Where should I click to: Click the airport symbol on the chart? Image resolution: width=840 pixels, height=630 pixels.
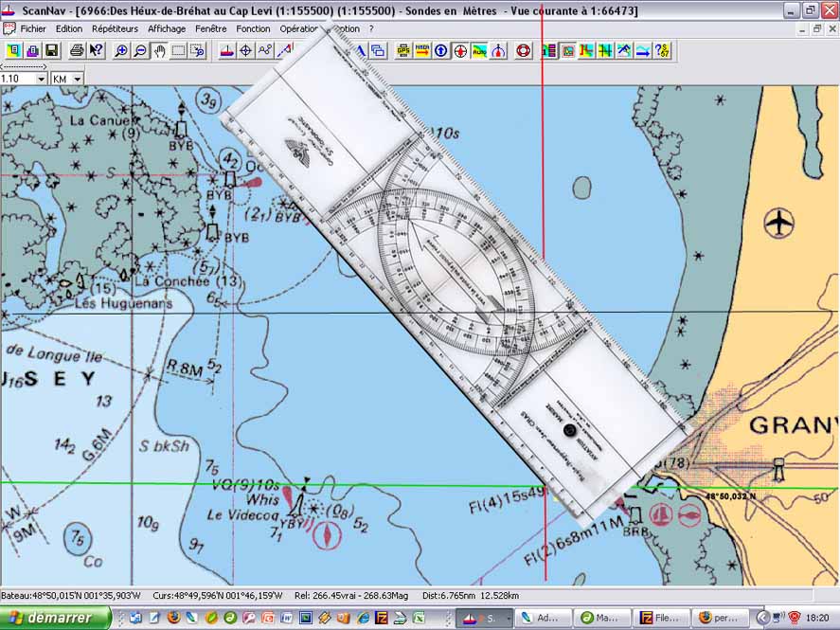coord(779,223)
